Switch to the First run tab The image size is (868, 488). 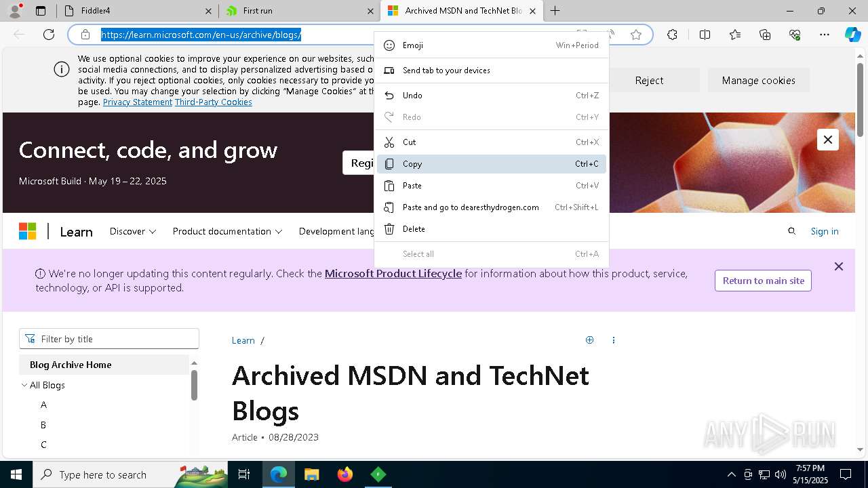[300, 11]
